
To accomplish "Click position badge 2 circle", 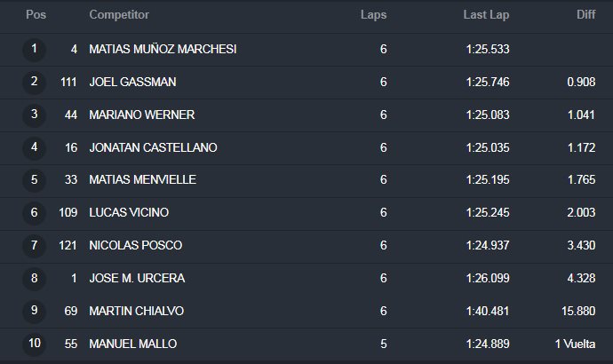I will pos(35,83).
